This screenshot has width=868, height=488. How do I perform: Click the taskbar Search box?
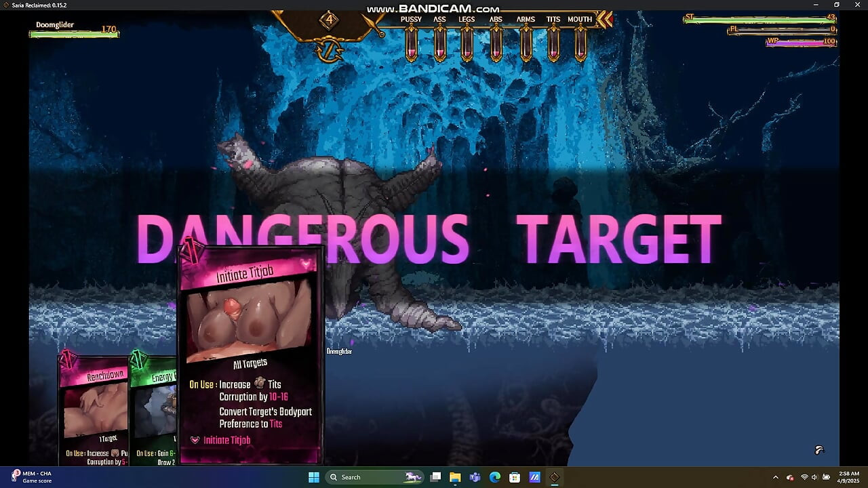point(375,477)
